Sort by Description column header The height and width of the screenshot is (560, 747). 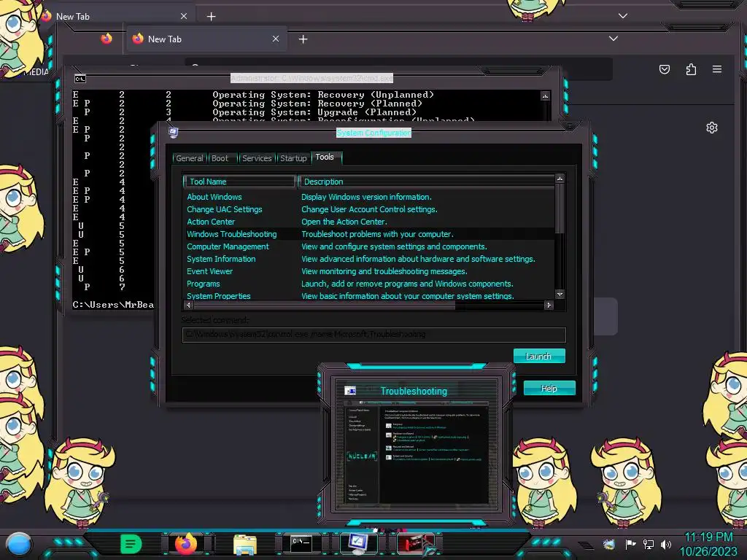[x=426, y=182]
